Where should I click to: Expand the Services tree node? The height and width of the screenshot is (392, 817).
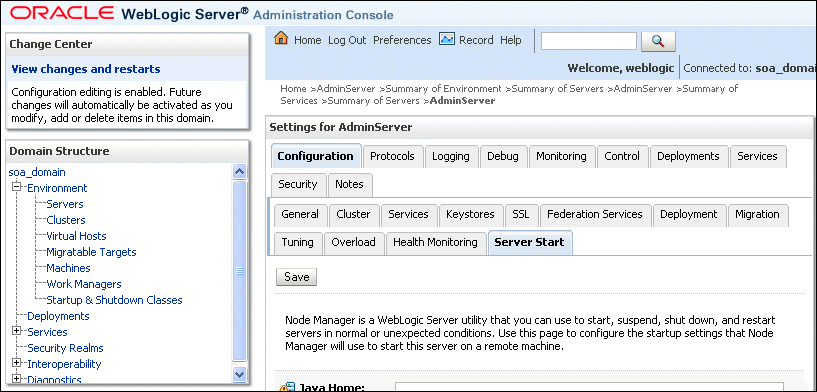(17, 331)
